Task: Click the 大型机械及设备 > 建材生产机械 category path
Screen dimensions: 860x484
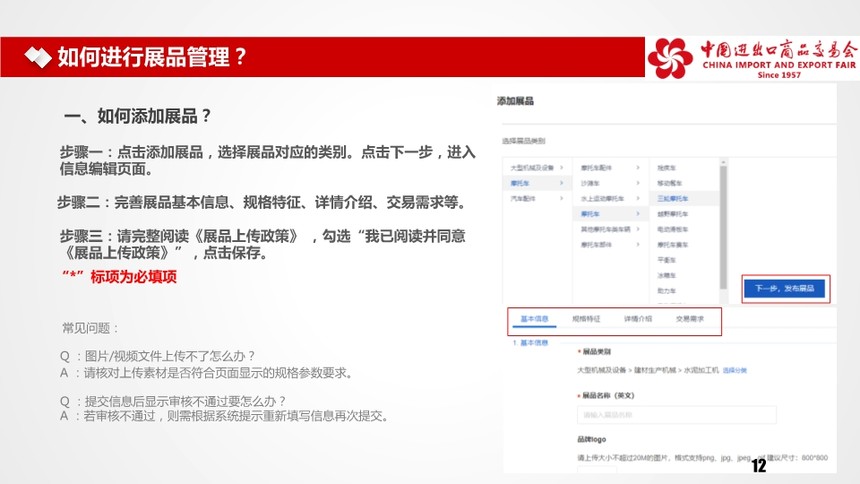Action: [648, 370]
